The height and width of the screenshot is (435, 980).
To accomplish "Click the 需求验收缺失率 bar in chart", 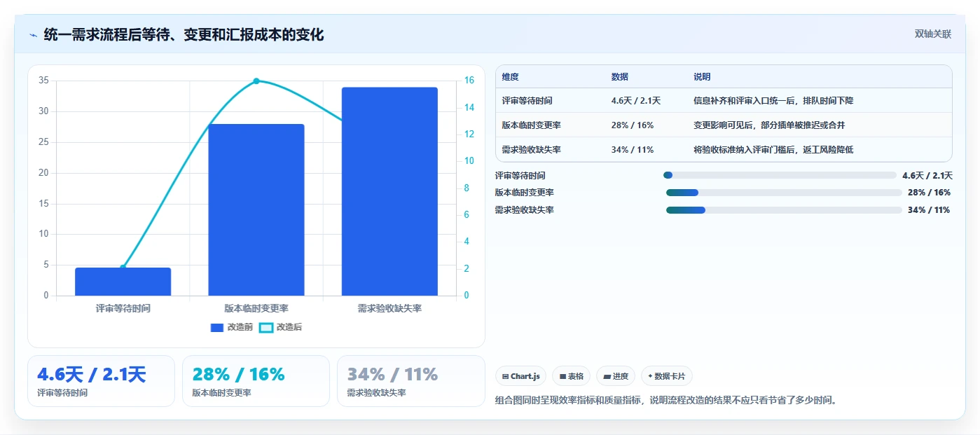I will (x=389, y=191).
